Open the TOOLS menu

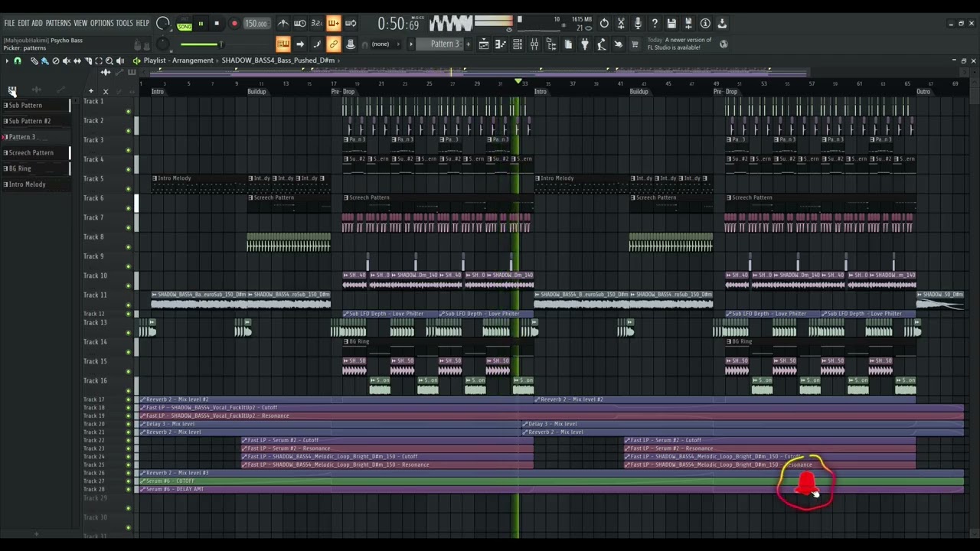pos(124,24)
